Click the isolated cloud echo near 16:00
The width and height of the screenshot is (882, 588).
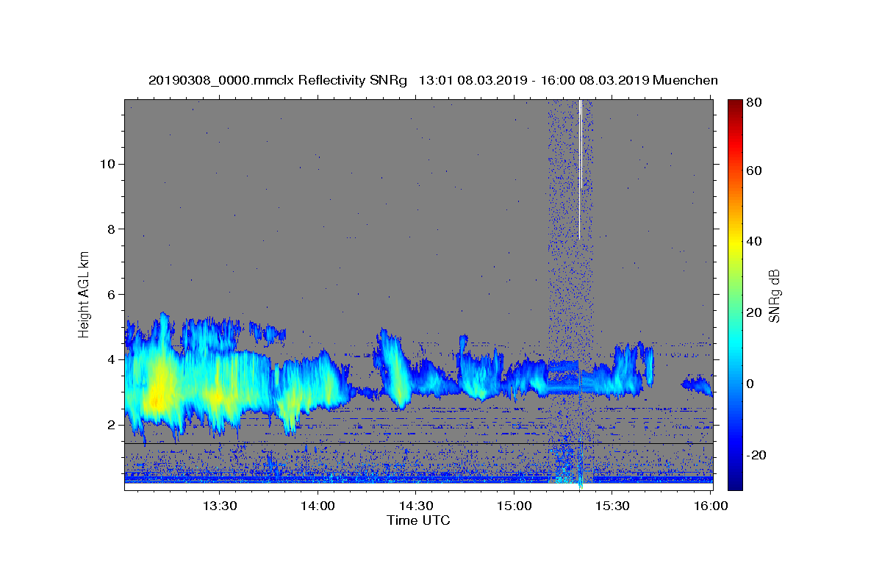(x=697, y=385)
